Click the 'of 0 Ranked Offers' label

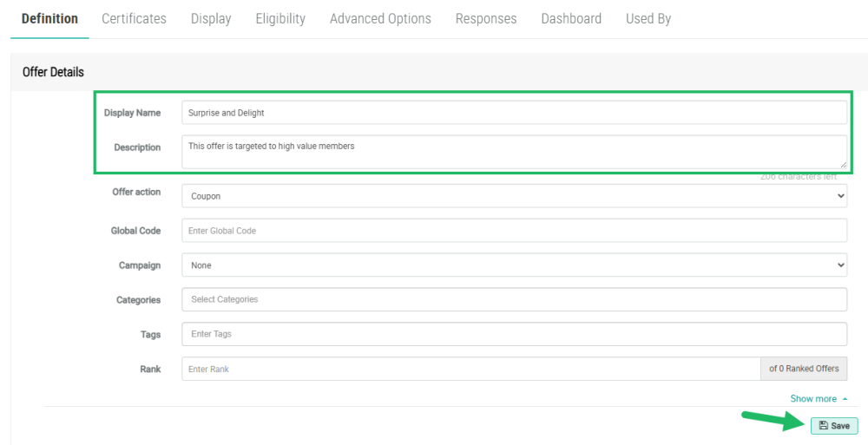(804, 369)
